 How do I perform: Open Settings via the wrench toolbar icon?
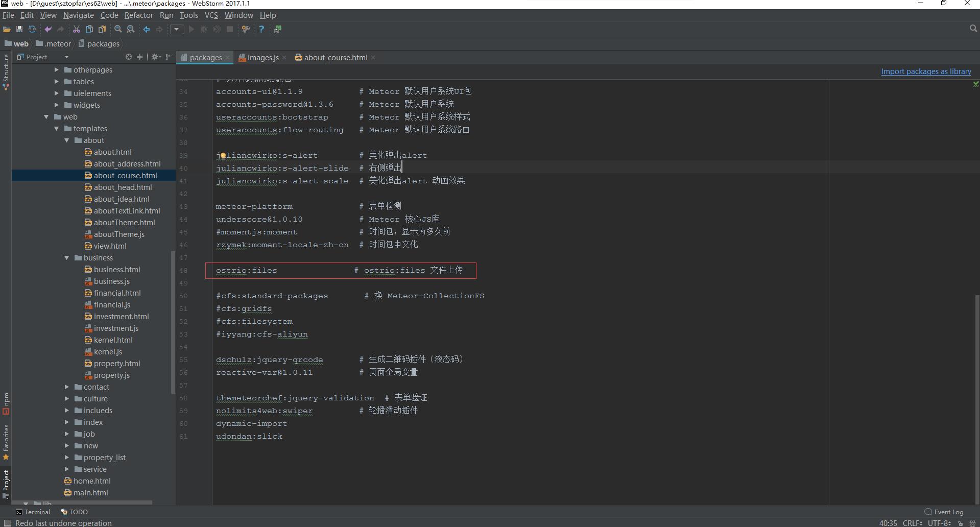(246, 29)
